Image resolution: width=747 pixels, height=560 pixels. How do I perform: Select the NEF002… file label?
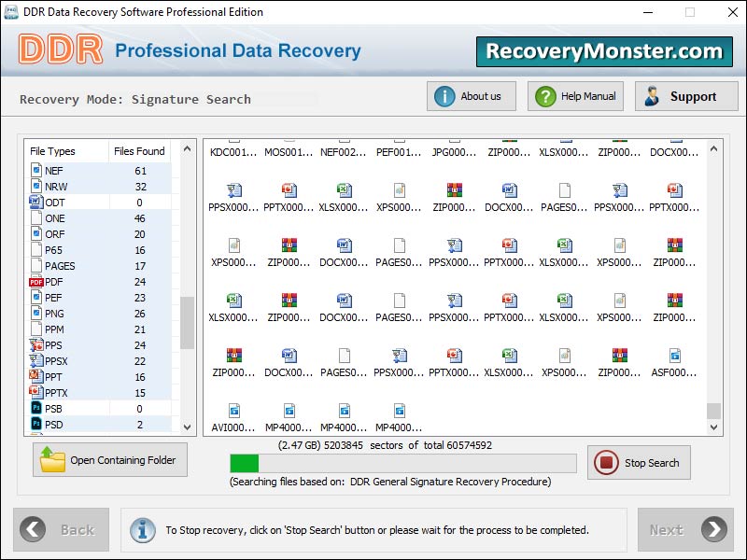click(x=344, y=152)
